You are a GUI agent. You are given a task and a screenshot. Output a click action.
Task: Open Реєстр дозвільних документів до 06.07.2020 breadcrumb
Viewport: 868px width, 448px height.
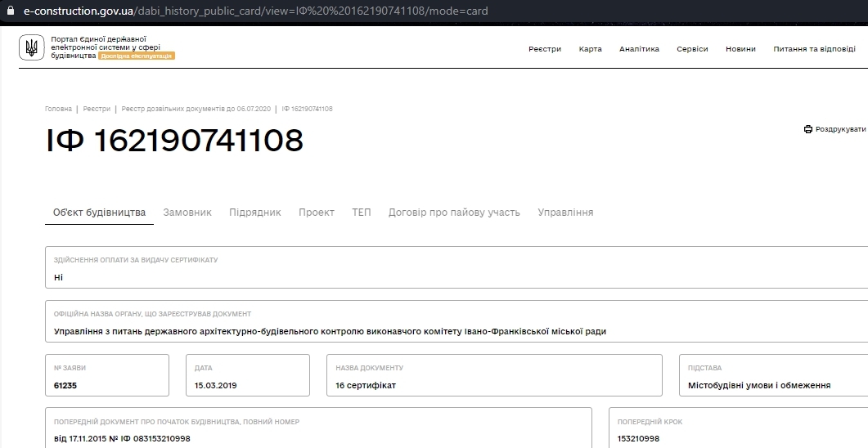tap(196, 109)
